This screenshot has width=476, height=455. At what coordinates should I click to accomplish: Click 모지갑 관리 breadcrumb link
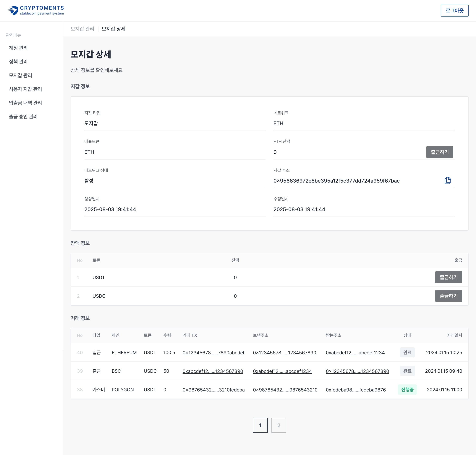(x=82, y=29)
